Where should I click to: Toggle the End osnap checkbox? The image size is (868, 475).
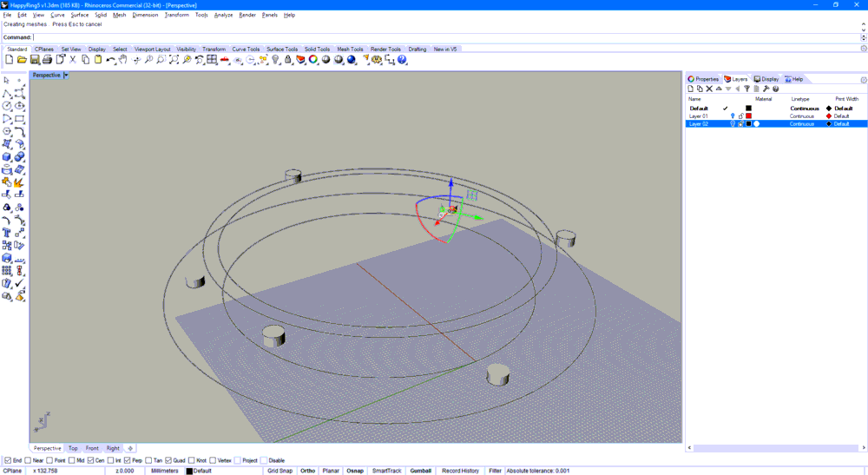point(8,460)
